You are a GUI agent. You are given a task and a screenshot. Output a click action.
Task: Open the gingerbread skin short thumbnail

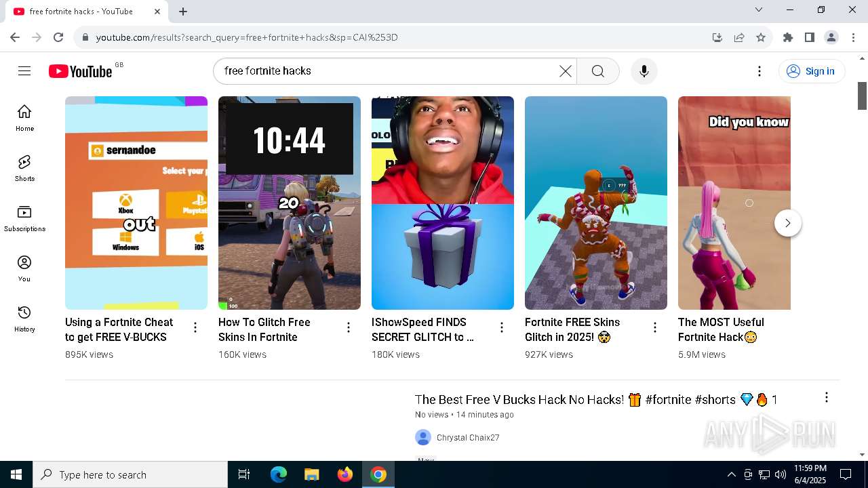[596, 203]
